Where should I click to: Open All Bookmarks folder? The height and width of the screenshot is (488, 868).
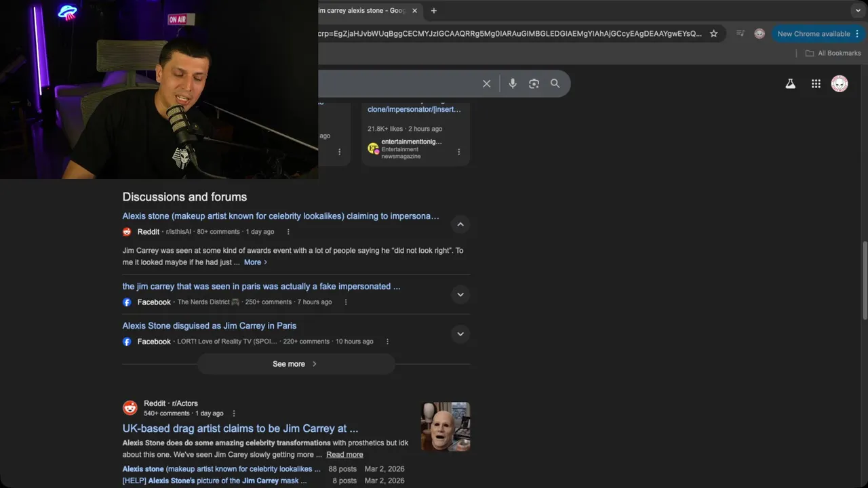click(x=833, y=53)
